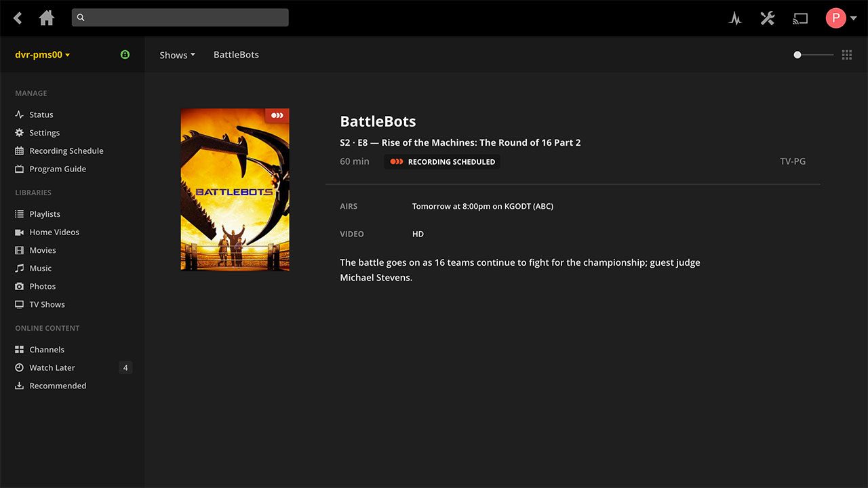
Task: Open the TV Shows library
Action: pyautogui.click(x=47, y=305)
